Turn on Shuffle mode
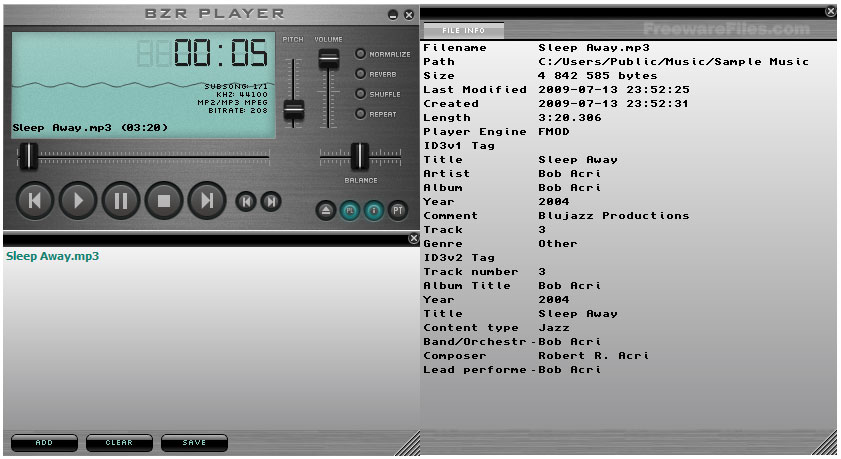841x459 pixels. (x=360, y=94)
